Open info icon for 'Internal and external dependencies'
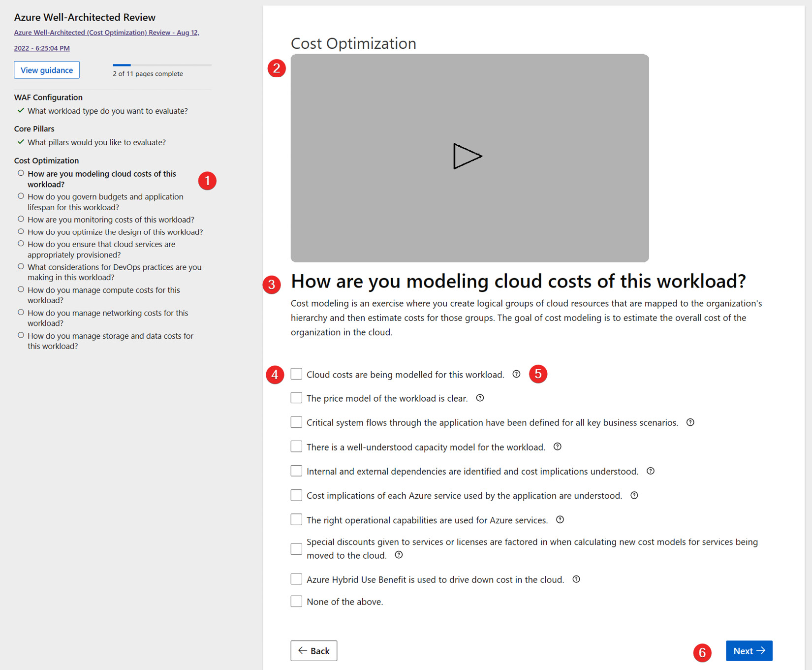Screen dimensions: 812x670 point(651,471)
